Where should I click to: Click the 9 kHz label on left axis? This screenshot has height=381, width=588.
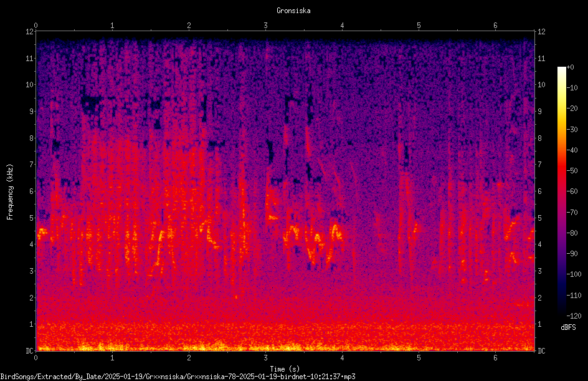32,111
